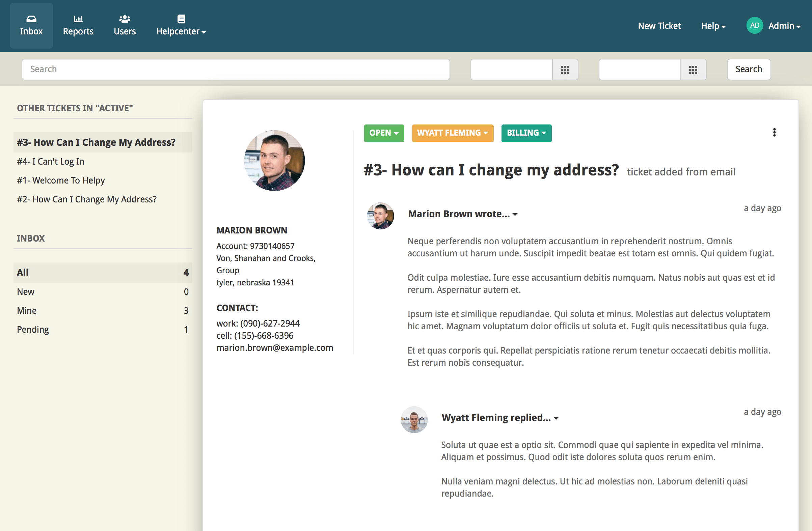812x531 pixels.
Task: Expand the Wyatt Fleming replied menu
Action: tap(500, 418)
